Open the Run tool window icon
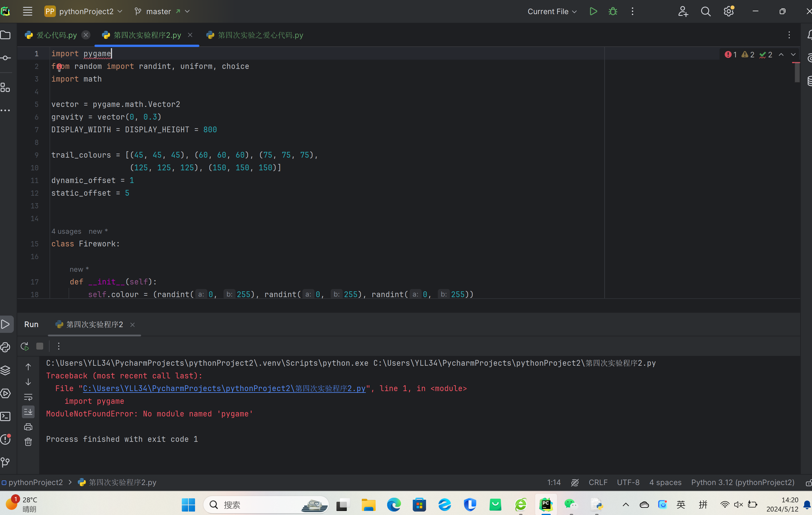Image resolution: width=812 pixels, height=515 pixels. coord(5,324)
